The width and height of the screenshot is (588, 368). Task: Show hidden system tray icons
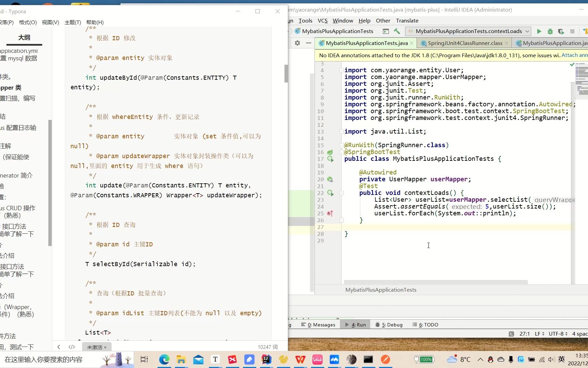click(x=480, y=359)
